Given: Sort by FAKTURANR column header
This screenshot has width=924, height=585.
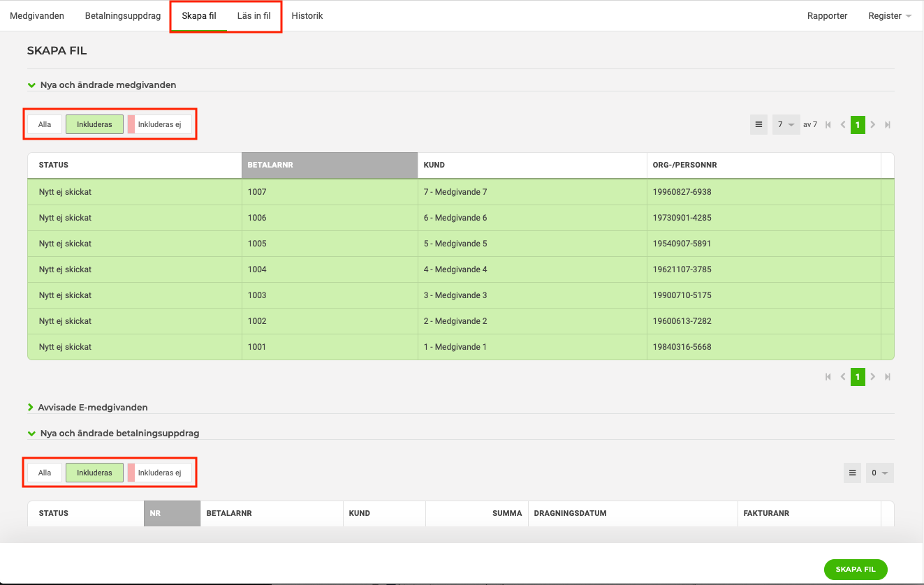Looking at the screenshot, I should pos(809,513).
